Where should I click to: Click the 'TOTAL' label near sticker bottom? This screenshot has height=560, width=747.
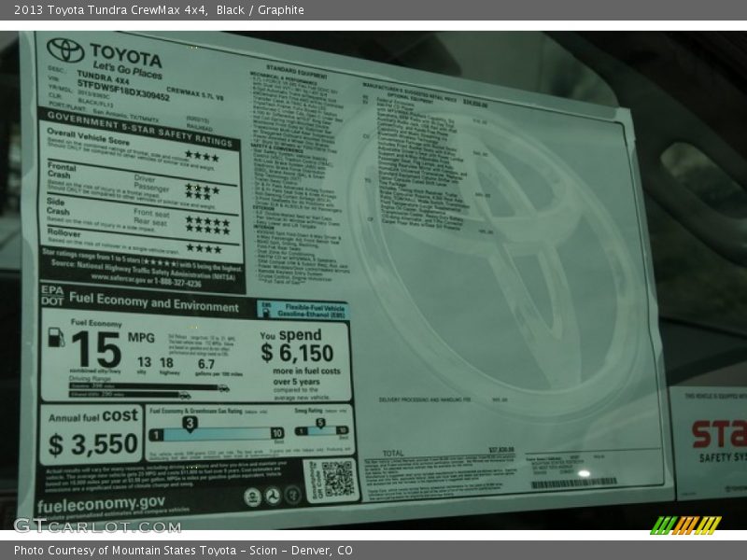[393, 453]
